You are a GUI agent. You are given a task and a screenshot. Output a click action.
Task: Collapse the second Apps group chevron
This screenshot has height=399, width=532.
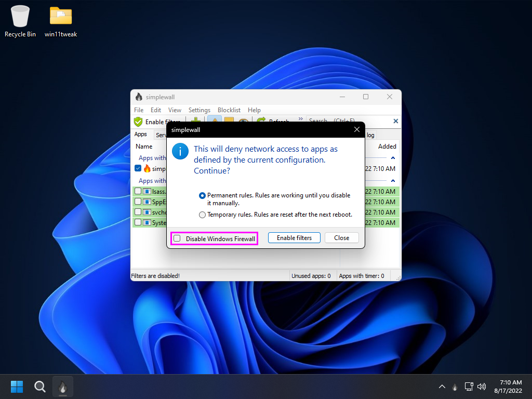tap(393, 180)
